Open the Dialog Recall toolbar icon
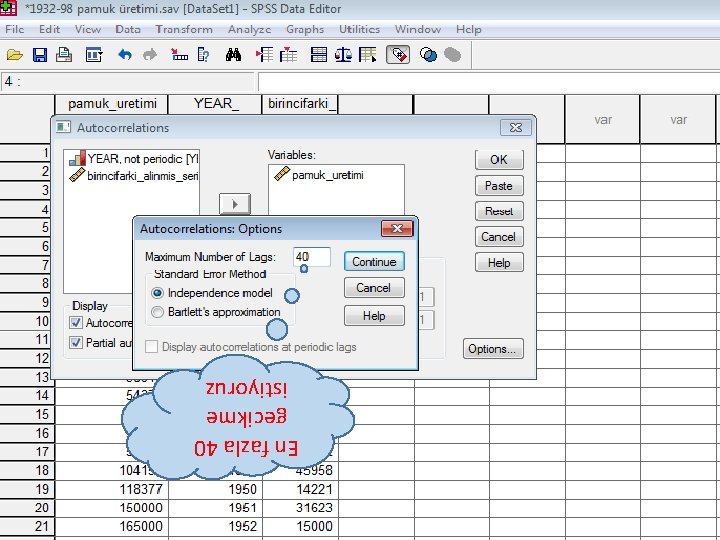The image size is (720, 540). 94,55
